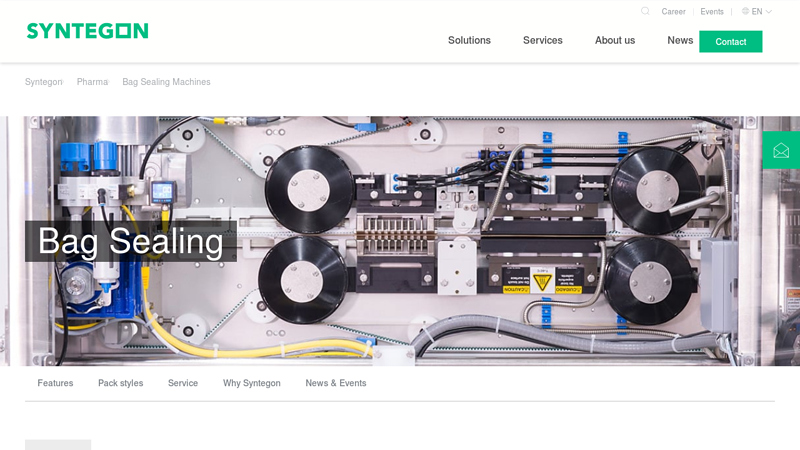
Task: Select the Service section tab
Action: [182, 383]
